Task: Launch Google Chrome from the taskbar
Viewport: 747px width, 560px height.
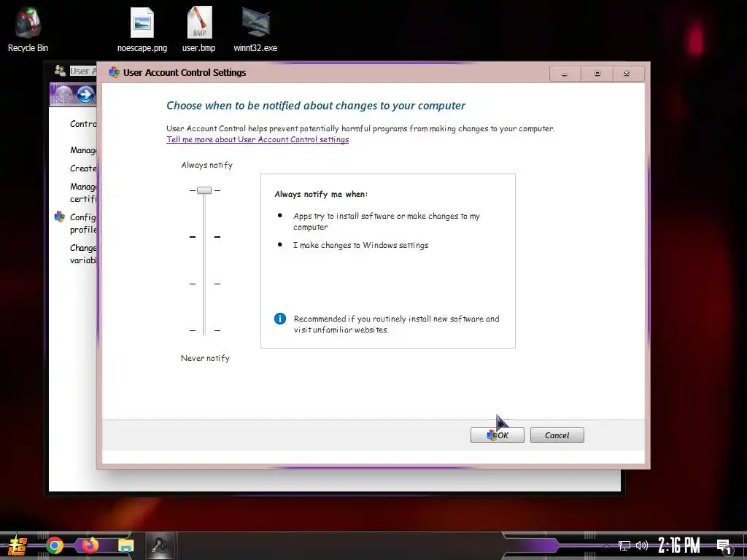Action: click(54, 545)
